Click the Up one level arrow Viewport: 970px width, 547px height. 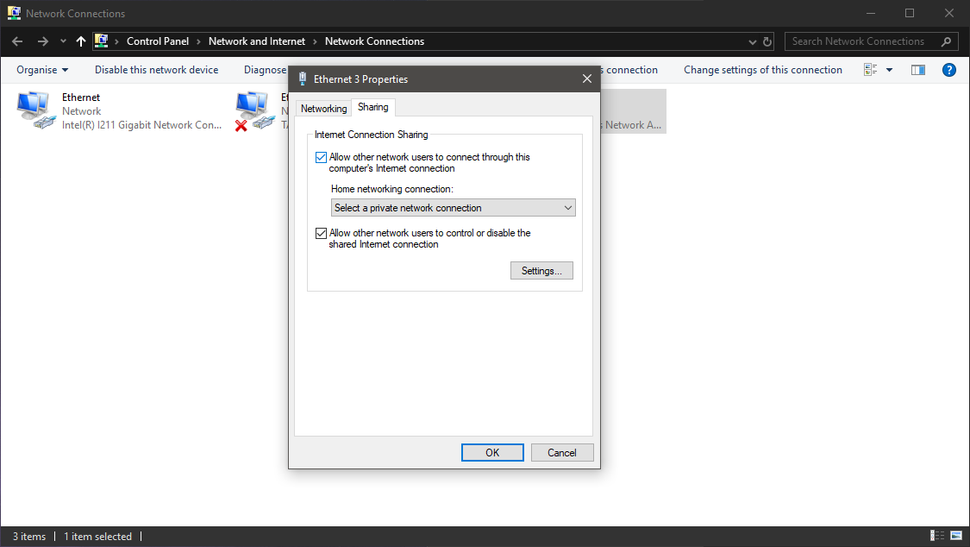(x=81, y=42)
